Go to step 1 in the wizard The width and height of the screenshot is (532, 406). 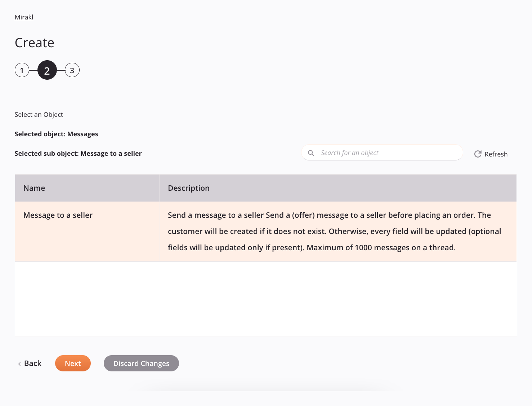point(22,70)
